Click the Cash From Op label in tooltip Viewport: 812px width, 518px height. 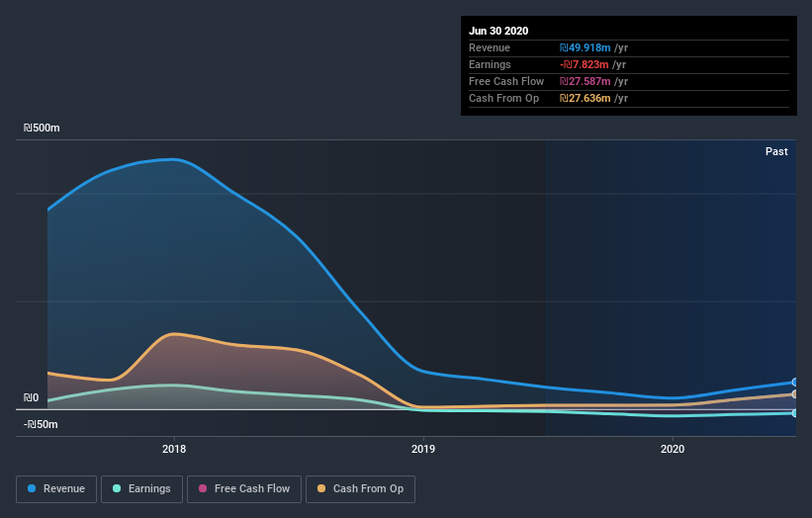coord(503,98)
